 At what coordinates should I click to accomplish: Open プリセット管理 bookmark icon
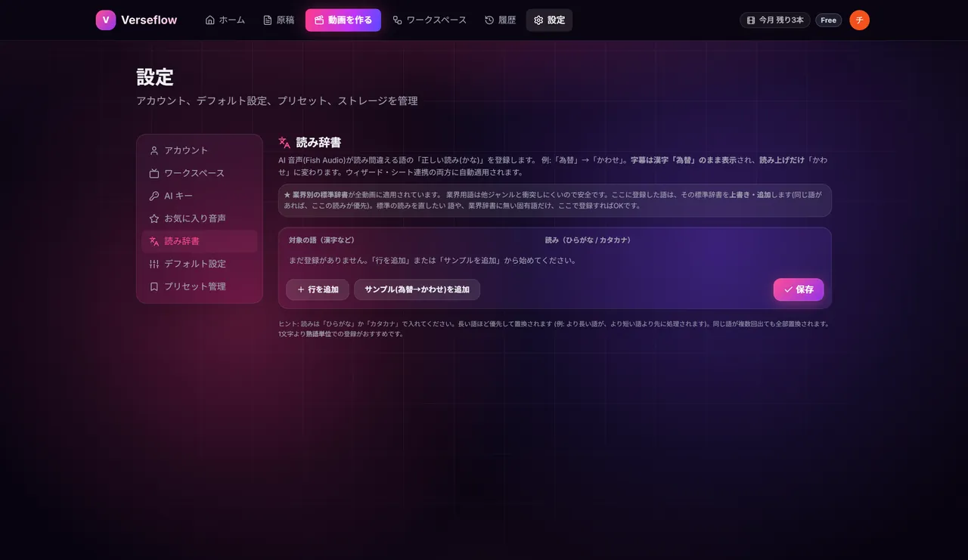coord(154,286)
